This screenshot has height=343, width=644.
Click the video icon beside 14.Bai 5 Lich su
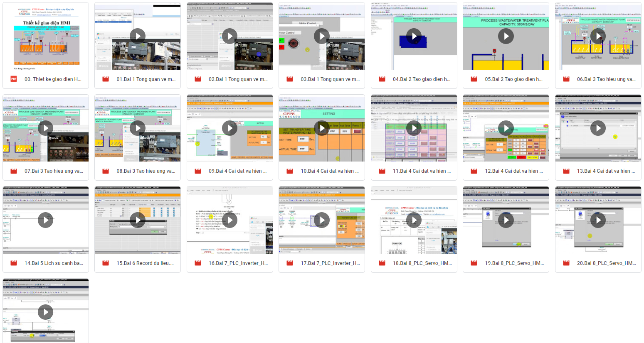pos(14,263)
